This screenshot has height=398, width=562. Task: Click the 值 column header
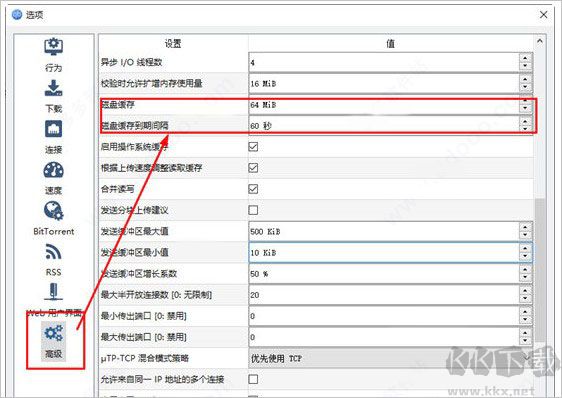coord(391,43)
